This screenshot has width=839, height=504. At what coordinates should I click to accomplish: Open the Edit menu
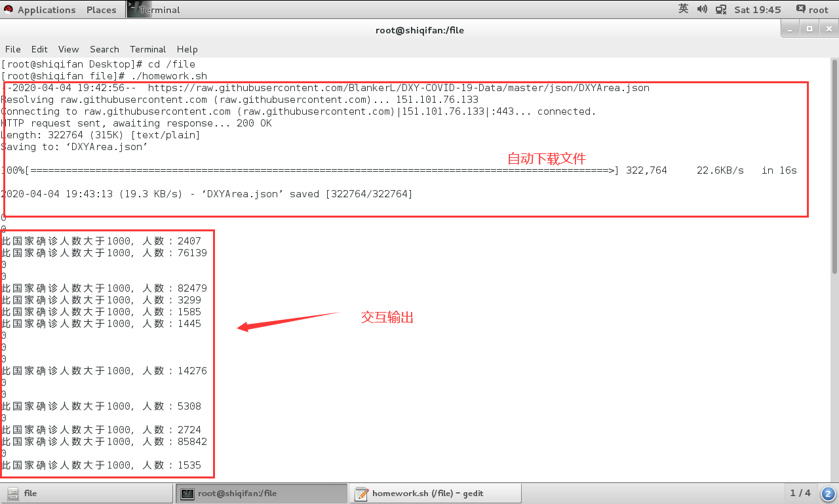39,49
